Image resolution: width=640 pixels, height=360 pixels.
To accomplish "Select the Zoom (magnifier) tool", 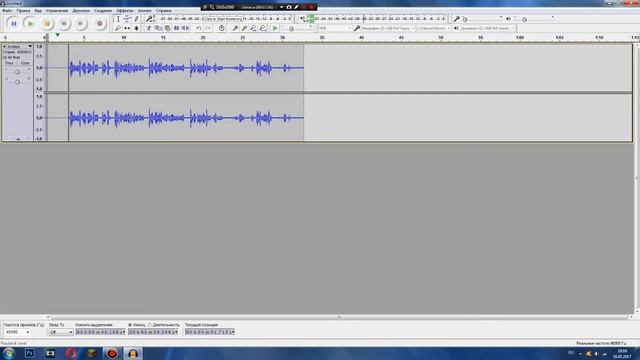I will pos(118,28).
